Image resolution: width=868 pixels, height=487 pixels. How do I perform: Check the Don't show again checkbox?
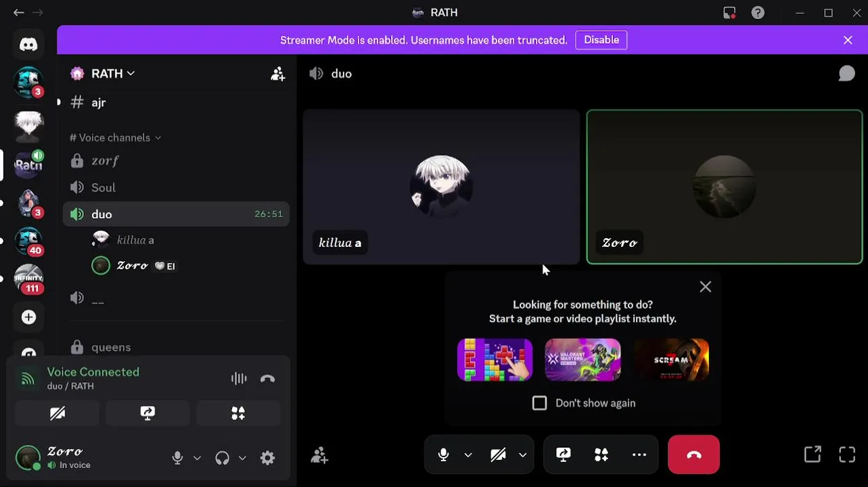[x=539, y=403]
